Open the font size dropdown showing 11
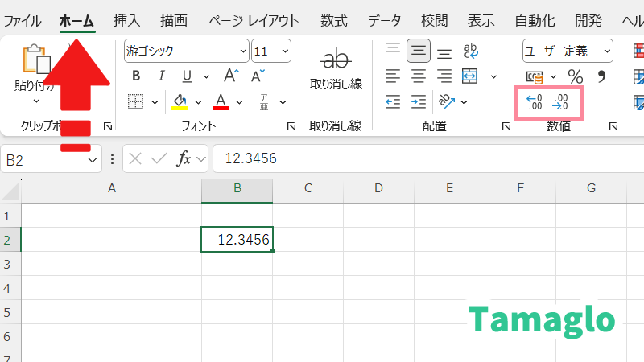The image size is (644, 362). (271, 51)
